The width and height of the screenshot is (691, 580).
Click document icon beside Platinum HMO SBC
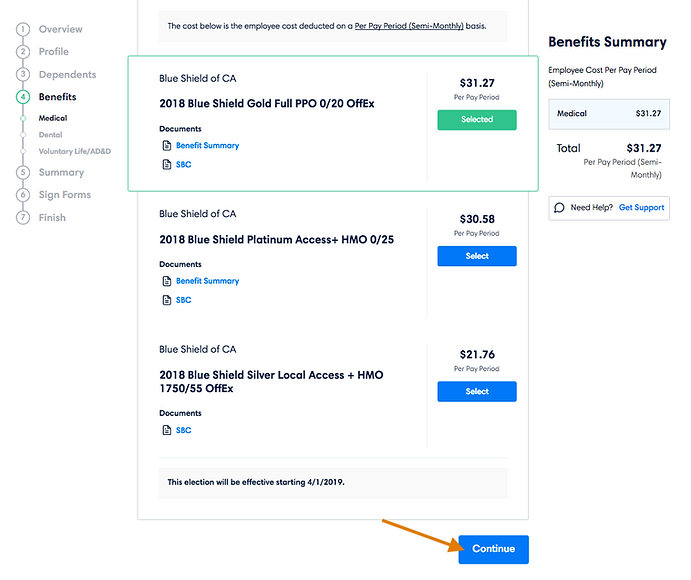point(167,300)
